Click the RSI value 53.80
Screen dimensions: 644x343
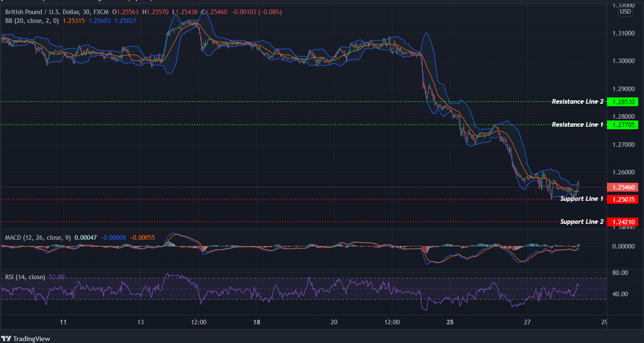point(56,277)
